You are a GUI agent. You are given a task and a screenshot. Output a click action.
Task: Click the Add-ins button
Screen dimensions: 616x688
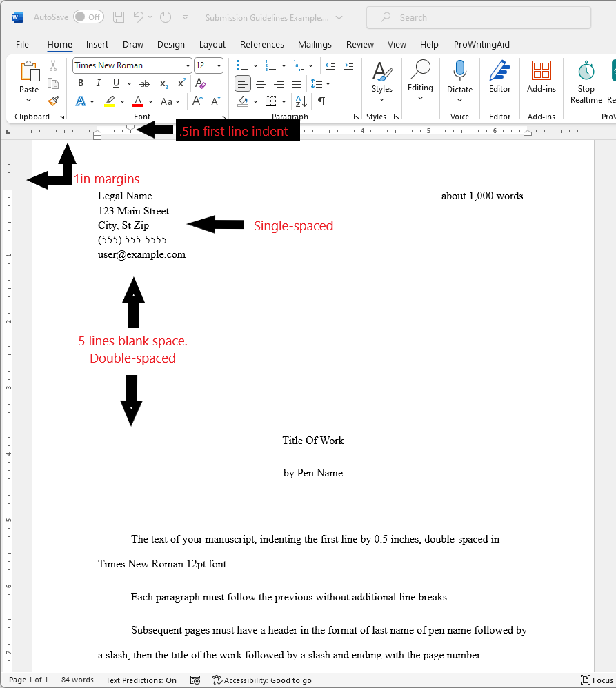coord(541,76)
